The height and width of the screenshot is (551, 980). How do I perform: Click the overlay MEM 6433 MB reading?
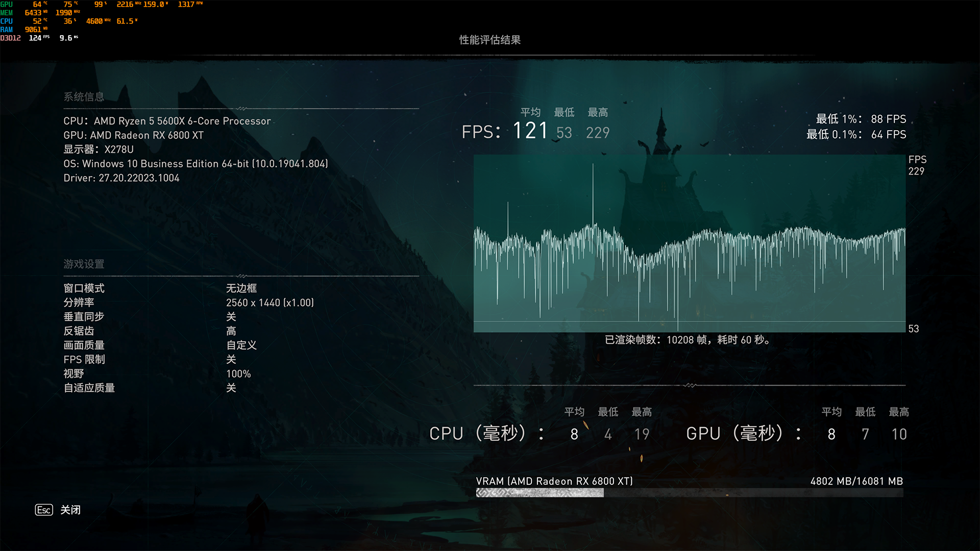click(36, 12)
